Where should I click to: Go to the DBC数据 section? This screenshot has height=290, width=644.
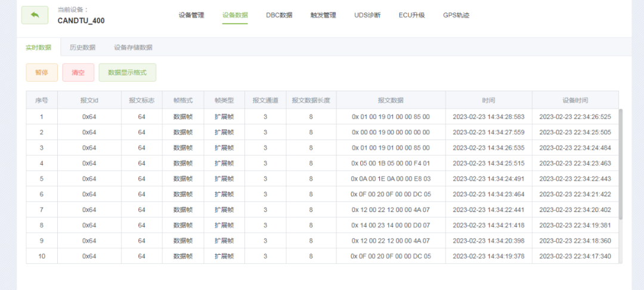pos(279,16)
